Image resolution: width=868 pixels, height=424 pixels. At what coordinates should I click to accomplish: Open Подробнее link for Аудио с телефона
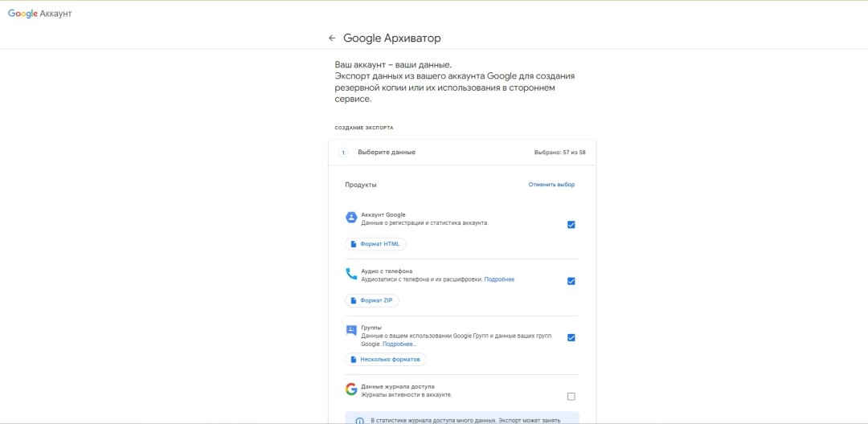(499, 279)
